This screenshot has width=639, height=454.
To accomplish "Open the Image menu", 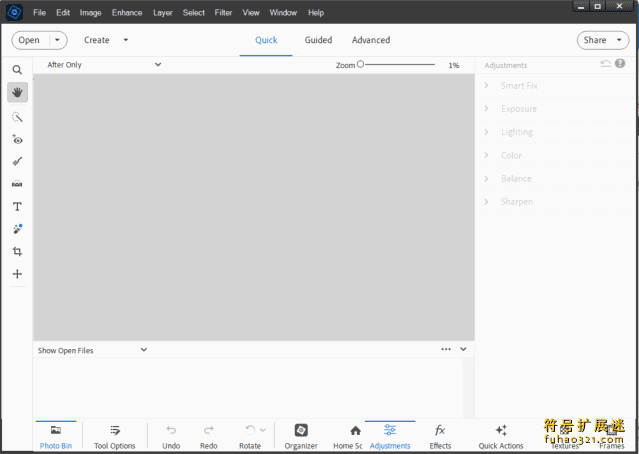I will [90, 13].
